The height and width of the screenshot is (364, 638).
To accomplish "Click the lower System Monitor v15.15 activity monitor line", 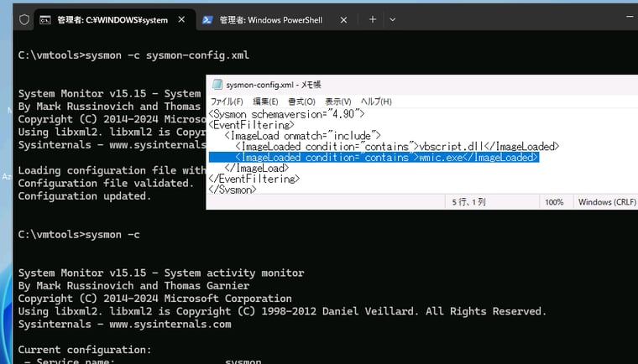I will pos(161,273).
